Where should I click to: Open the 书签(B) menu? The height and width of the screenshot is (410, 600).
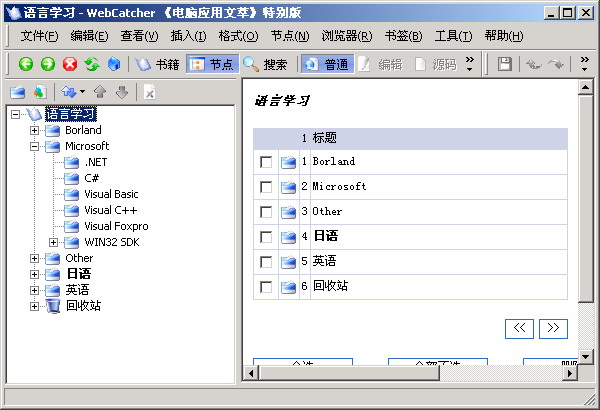pyautogui.click(x=404, y=36)
